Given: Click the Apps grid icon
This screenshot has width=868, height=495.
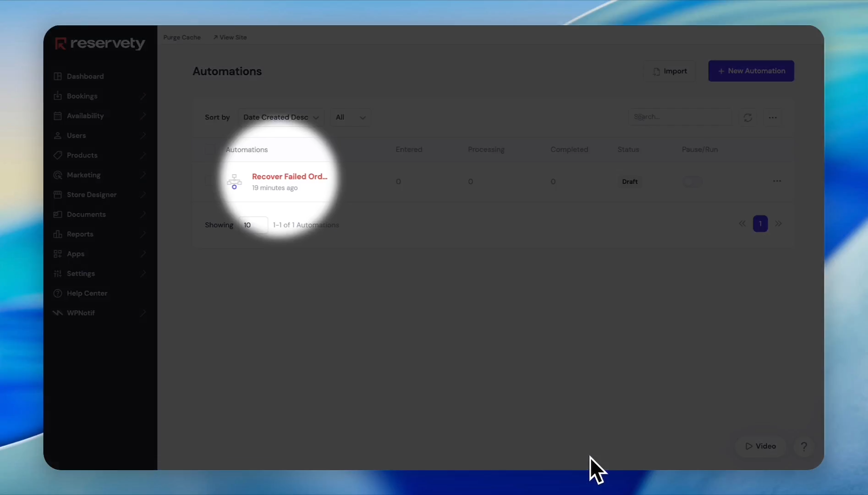Looking at the screenshot, I should [57, 253].
